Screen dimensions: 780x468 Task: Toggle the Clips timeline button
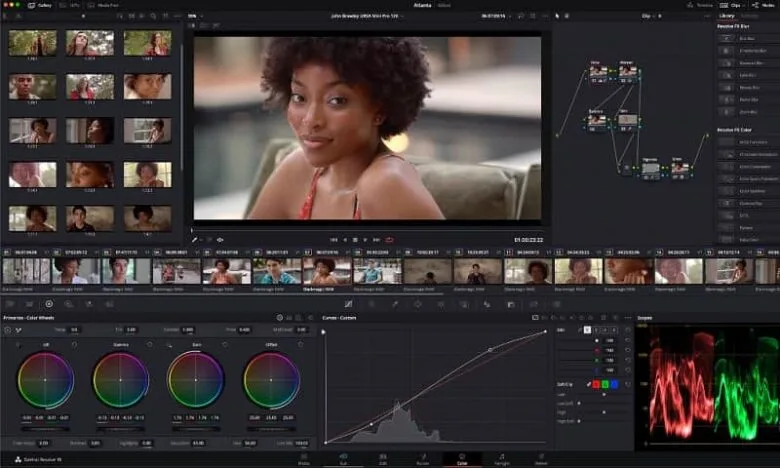[x=730, y=5]
